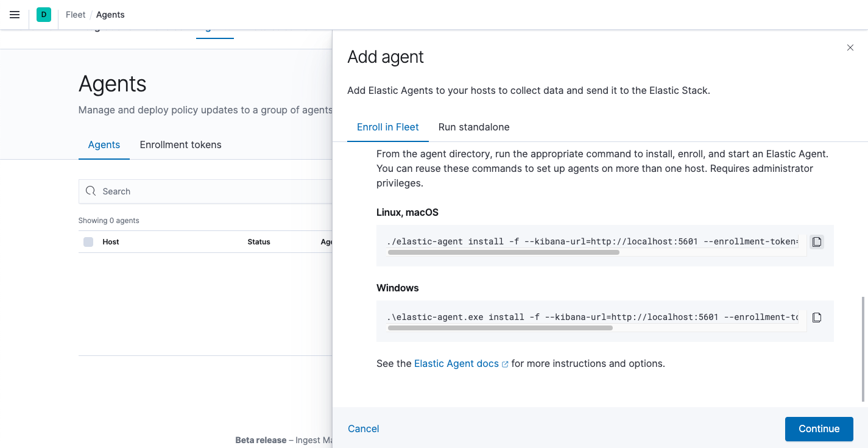868x448 pixels.
Task: Click the external link icon beside Elastic Agent docs
Action: 505,363
